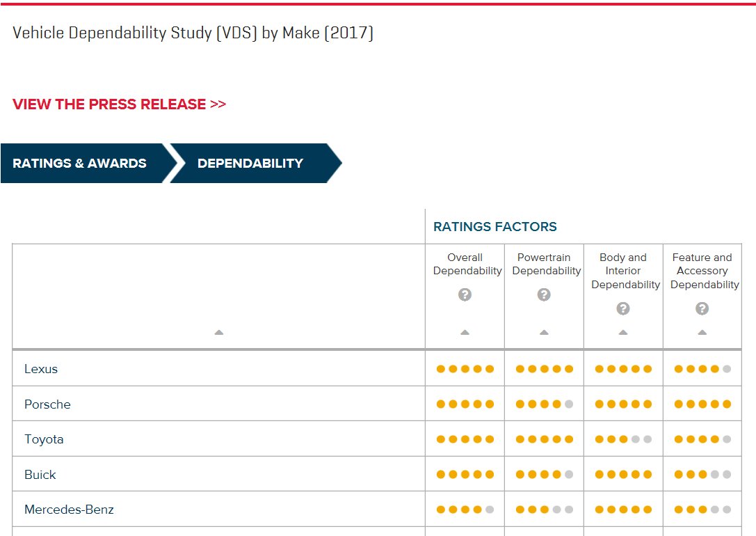Click Buick feature and accessory rating dots
The width and height of the screenshot is (756, 536).
pos(702,475)
